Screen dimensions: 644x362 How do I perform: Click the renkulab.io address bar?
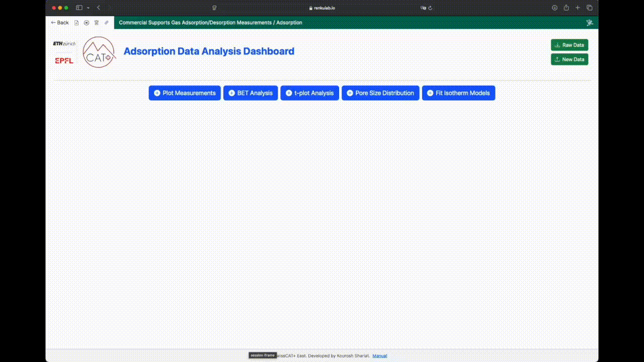pos(322,8)
